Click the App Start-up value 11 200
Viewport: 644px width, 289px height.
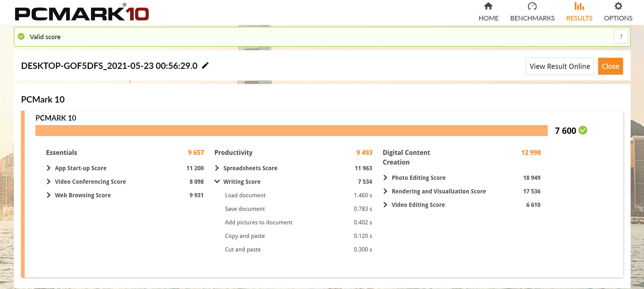[195, 168]
